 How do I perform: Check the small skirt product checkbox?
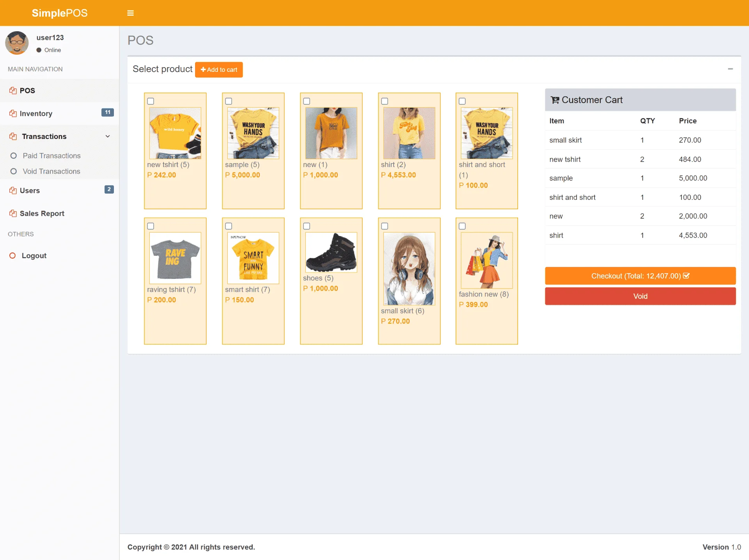pos(385,226)
